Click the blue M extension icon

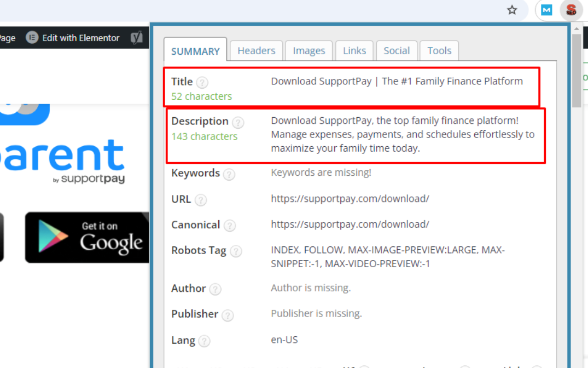547,10
